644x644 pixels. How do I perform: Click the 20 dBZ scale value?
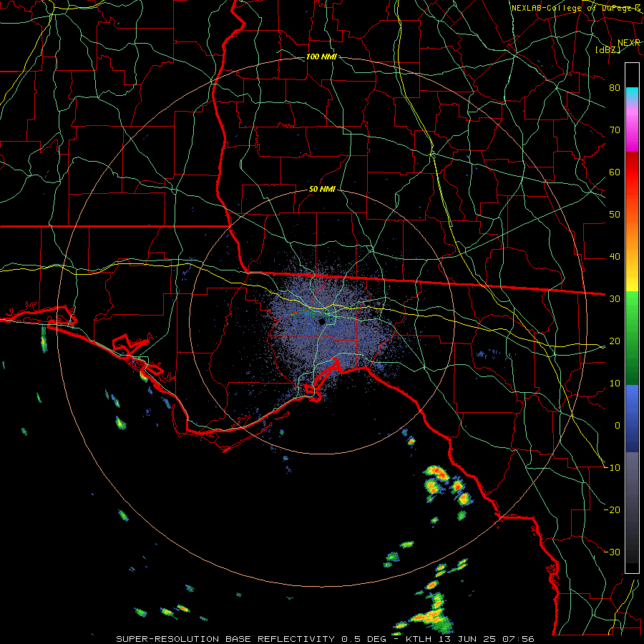pos(615,341)
